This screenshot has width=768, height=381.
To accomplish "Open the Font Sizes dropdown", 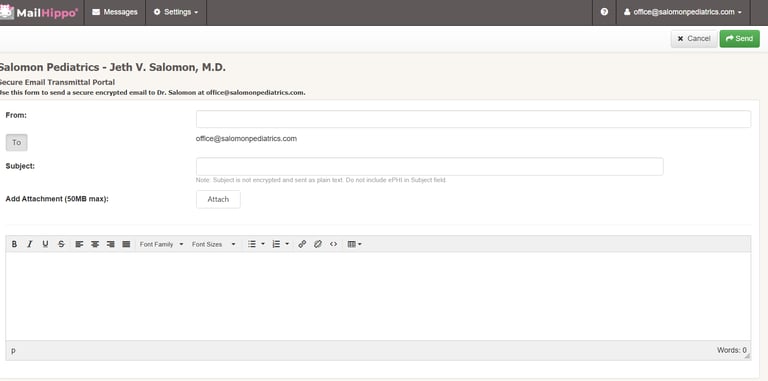I will [x=214, y=244].
